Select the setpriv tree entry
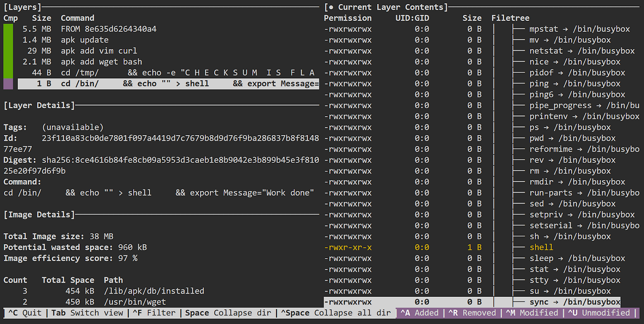This screenshot has height=324, width=644. (582, 215)
